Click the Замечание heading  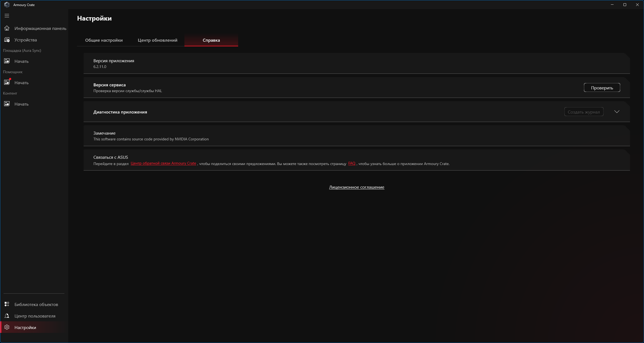coord(104,133)
